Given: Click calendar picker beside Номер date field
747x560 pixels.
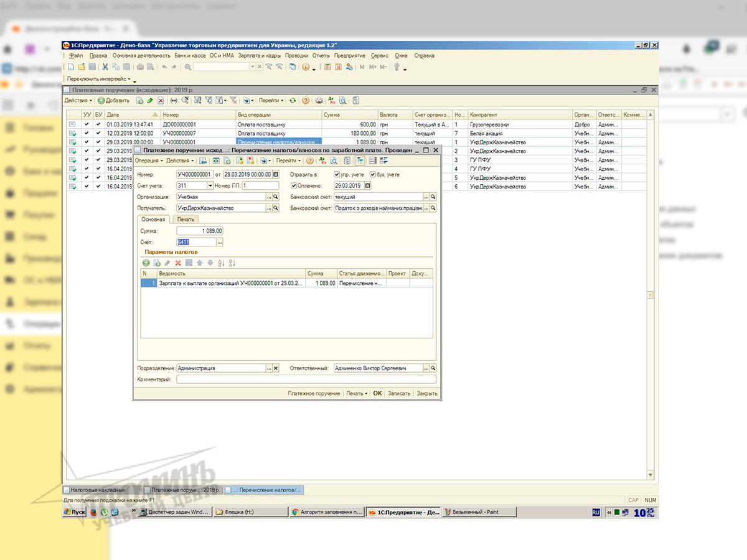Looking at the screenshot, I should pos(276,174).
